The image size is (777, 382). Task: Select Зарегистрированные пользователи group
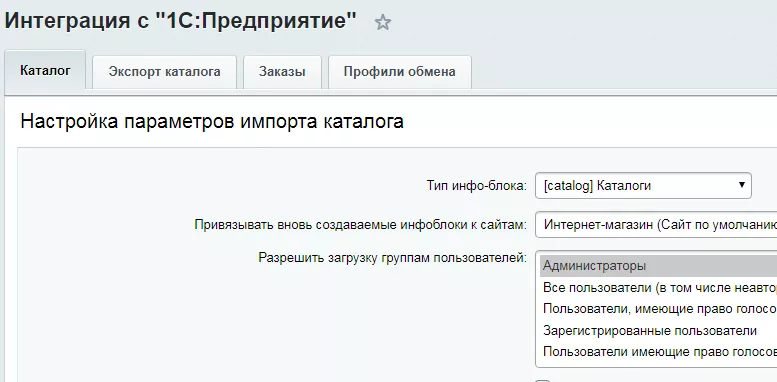(659, 330)
